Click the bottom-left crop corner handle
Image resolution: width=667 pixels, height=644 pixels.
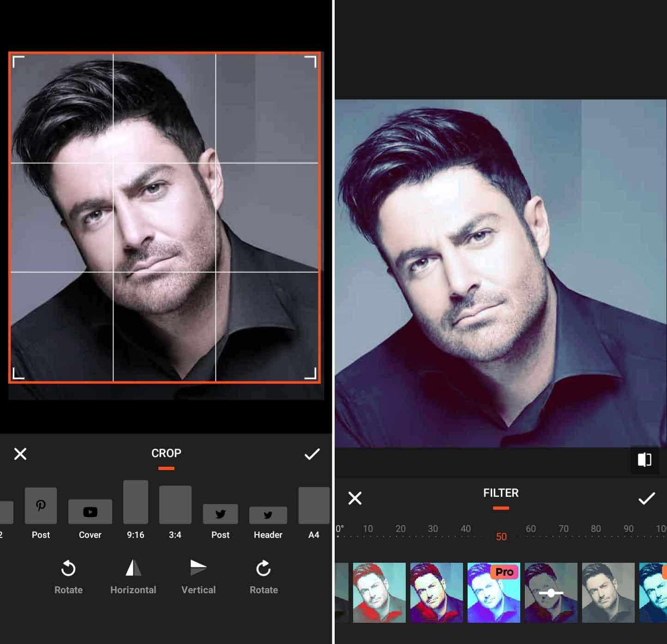tap(18, 374)
